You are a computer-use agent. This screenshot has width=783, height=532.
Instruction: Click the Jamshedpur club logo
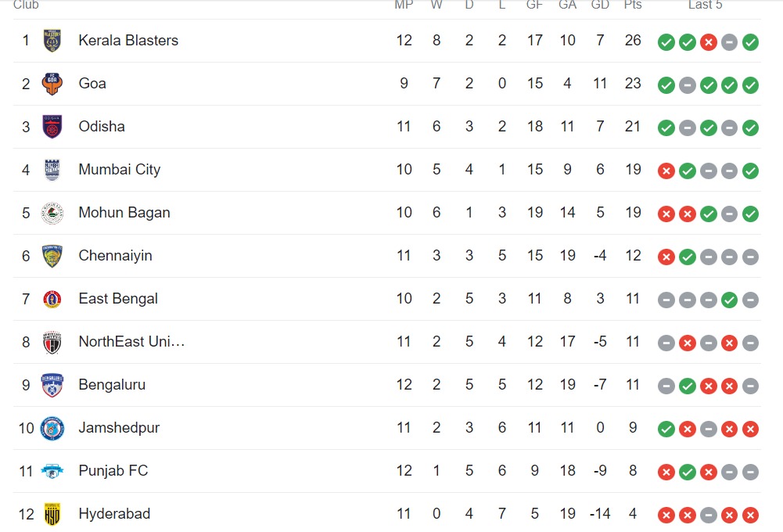[x=52, y=428]
